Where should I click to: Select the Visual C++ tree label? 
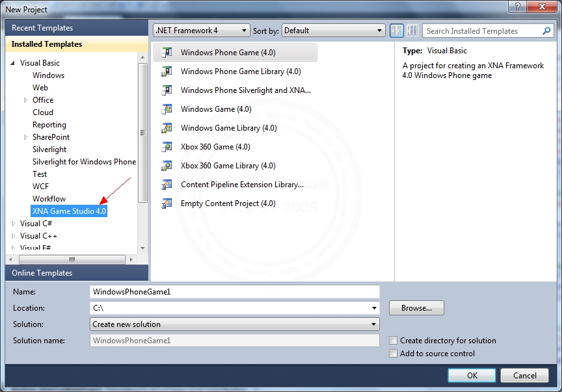[x=39, y=236]
